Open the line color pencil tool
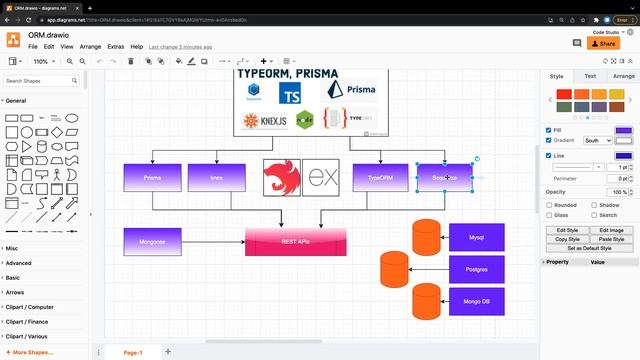The width and height of the screenshot is (640, 360). pyautogui.click(x=191, y=61)
